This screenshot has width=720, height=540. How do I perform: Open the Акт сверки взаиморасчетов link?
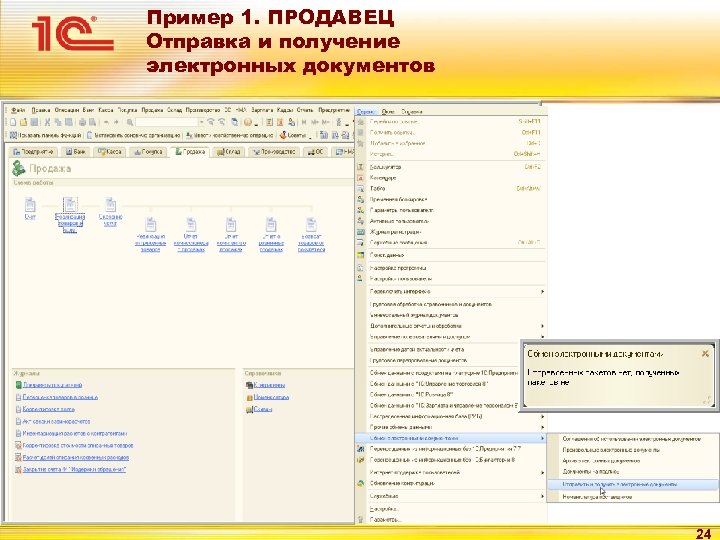56,421
